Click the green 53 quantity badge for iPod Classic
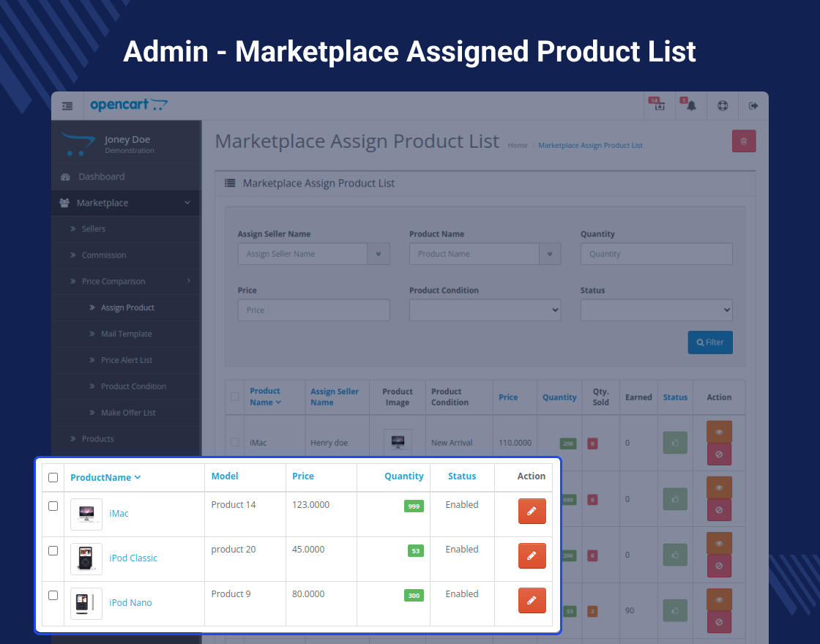This screenshot has height=644, width=820. [416, 550]
